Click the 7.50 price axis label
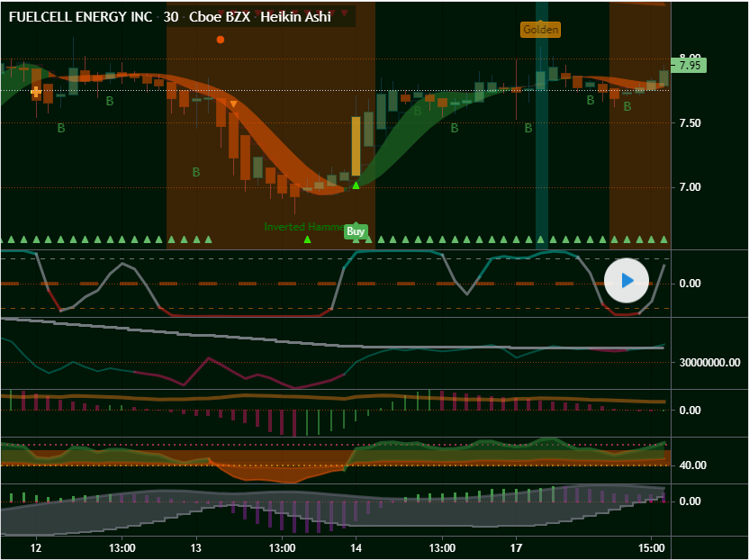 pyautogui.click(x=690, y=123)
